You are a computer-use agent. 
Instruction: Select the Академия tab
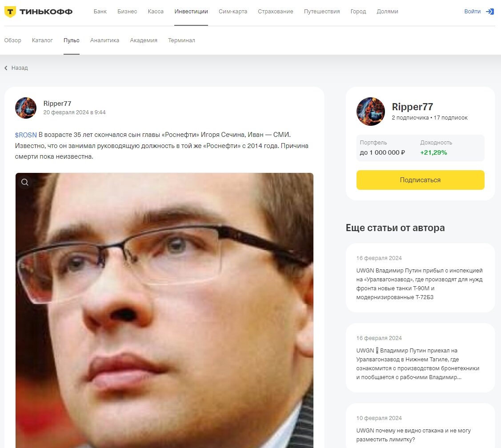point(144,40)
